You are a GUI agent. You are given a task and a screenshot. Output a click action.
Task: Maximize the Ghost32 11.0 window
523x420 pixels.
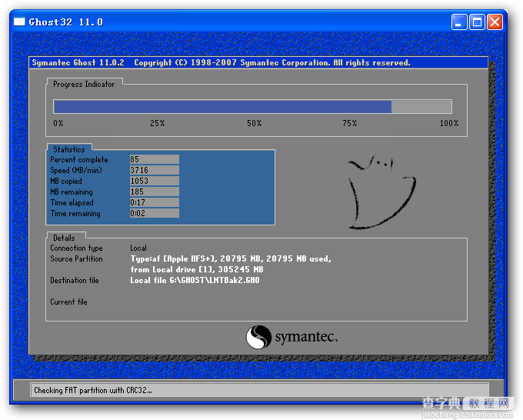[477, 22]
